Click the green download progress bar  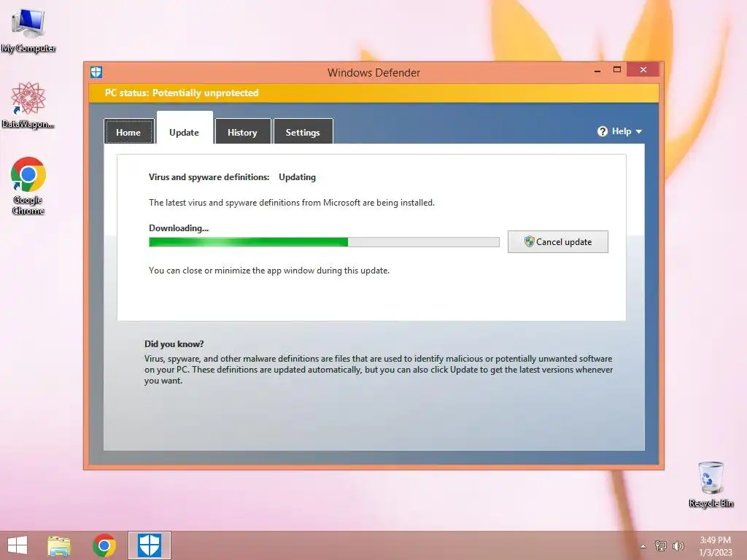coord(324,242)
